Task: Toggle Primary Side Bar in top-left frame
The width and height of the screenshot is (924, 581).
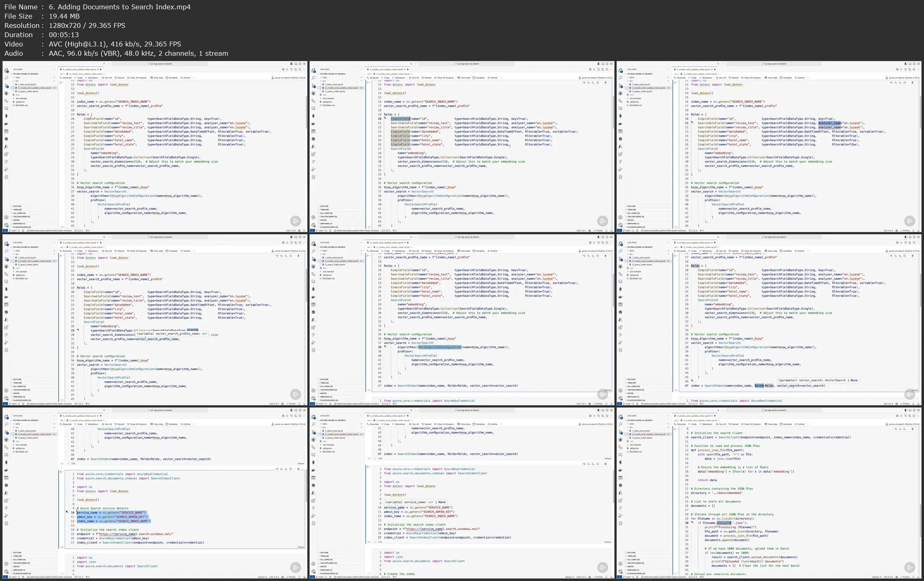Action: pos(292,64)
